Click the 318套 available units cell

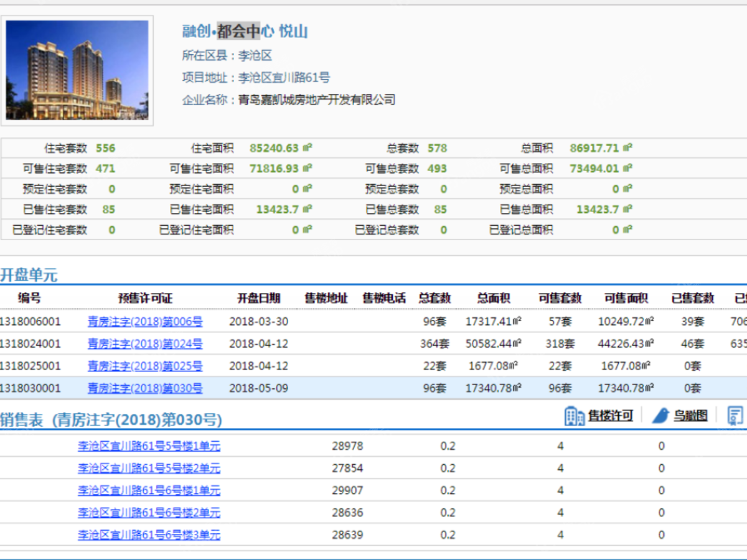pyautogui.click(x=560, y=343)
